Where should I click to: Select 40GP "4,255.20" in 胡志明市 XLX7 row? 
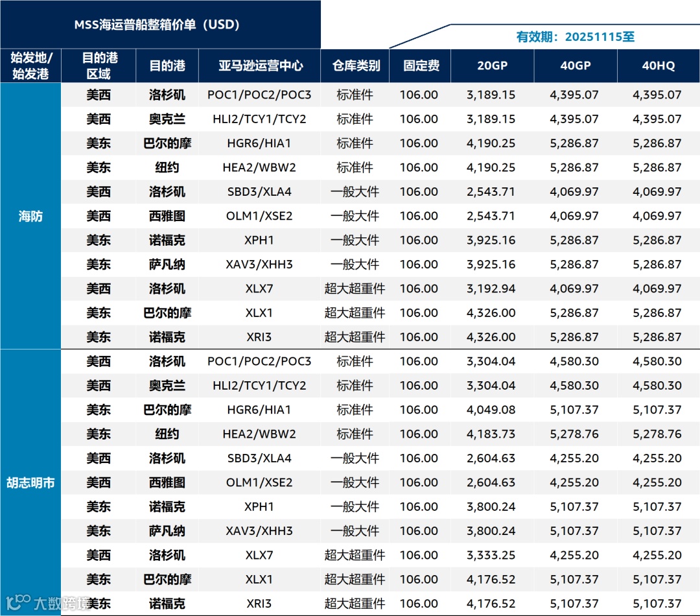pyautogui.click(x=574, y=555)
